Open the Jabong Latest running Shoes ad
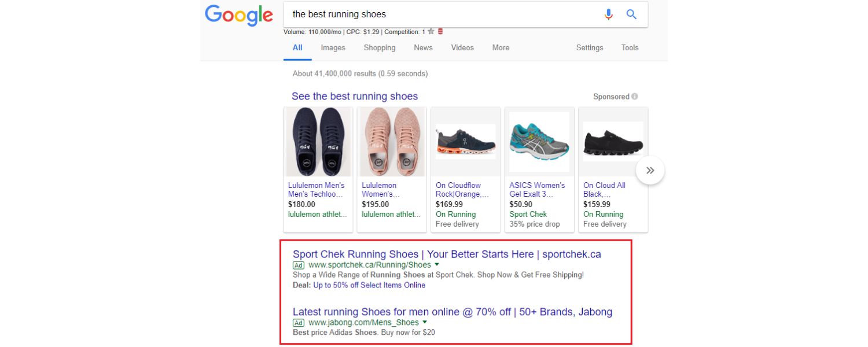The width and height of the screenshot is (868, 347). coord(452,312)
